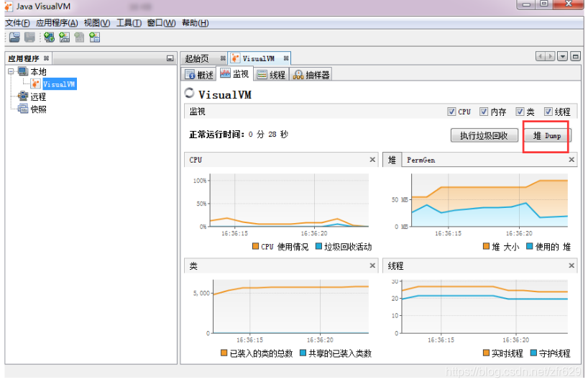588x385 pixels.
Task: Click the 垃圾回收活动 blue legend swatch
Action: pyautogui.click(x=318, y=246)
